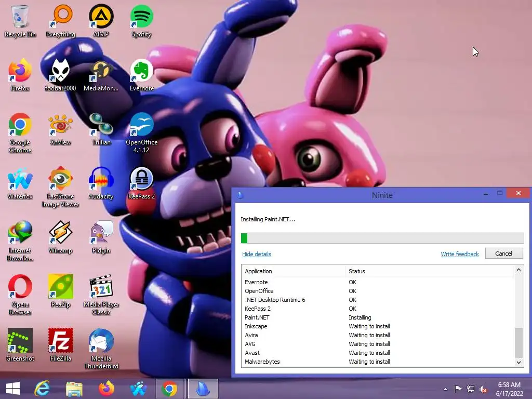This screenshot has height=399, width=532.
Task: Select the Inkscape row in the list
Action: click(378, 326)
